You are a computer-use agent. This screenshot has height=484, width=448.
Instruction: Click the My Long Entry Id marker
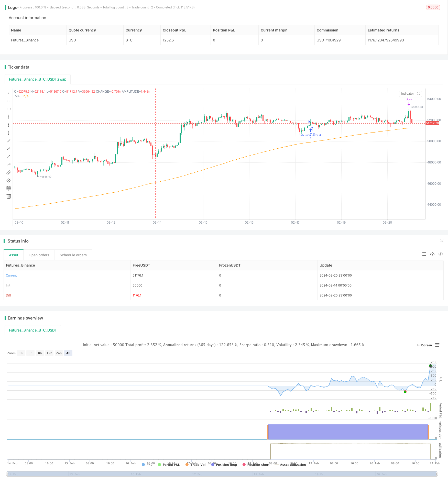coord(311,135)
